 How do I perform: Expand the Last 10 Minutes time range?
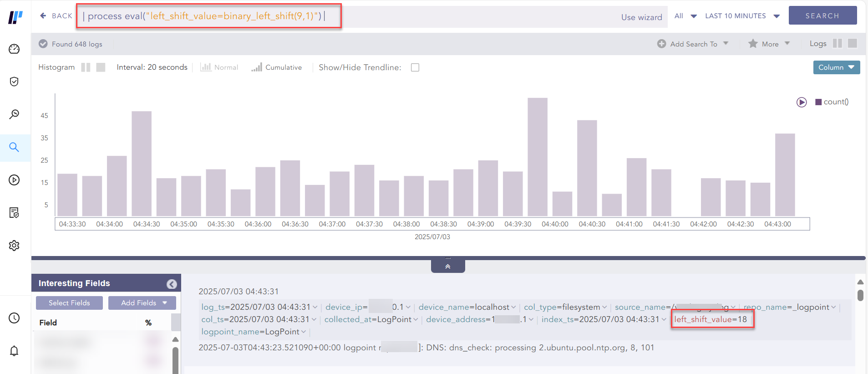(742, 16)
